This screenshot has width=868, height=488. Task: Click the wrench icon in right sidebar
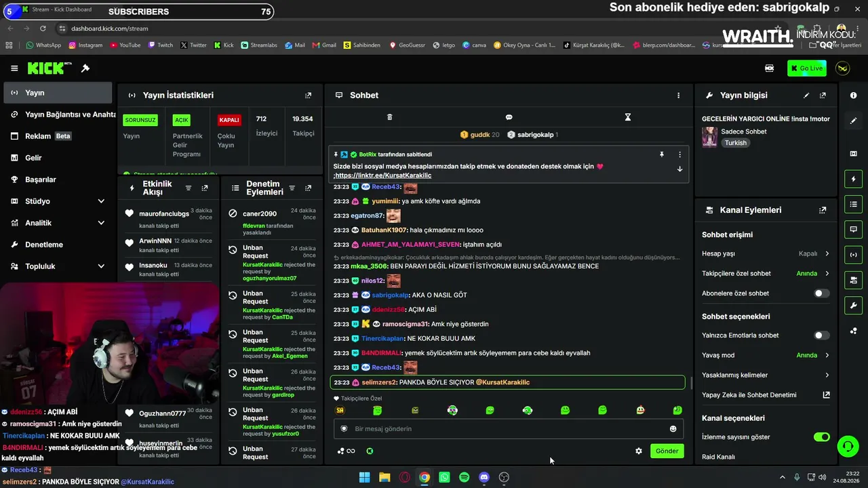(853, 306)
